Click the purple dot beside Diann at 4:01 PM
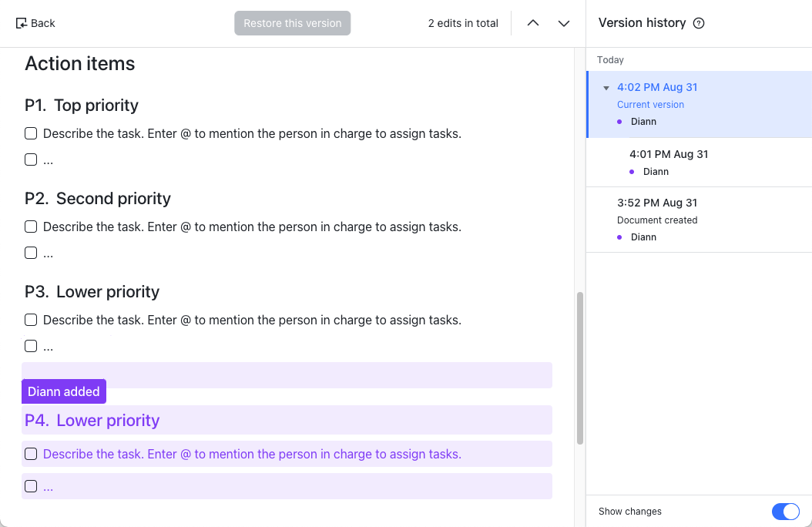This screenshot has width=812, height=527. click(x=632, y=172)
